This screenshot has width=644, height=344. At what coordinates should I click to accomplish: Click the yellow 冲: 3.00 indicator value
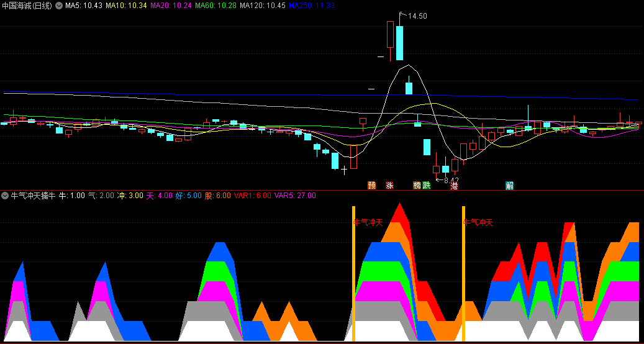point(130,196)
